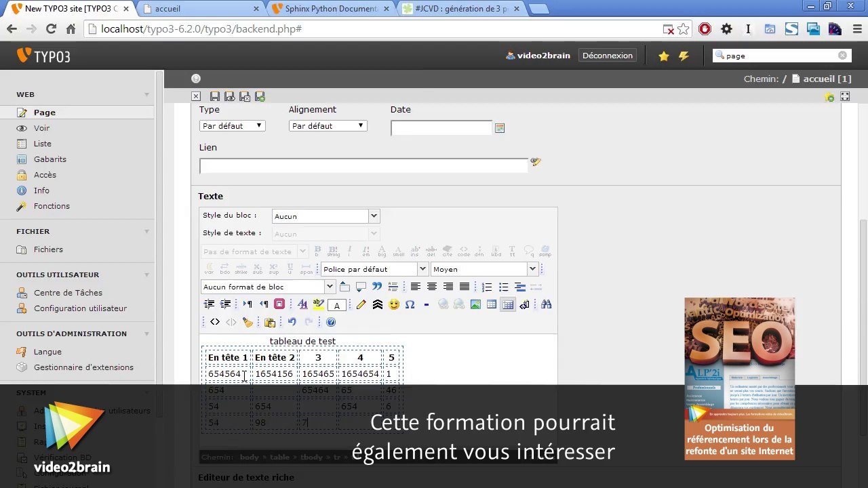Screen dimensions: 868x488
Task: Open the Type dropdown
Action: [x=232, y=125]
